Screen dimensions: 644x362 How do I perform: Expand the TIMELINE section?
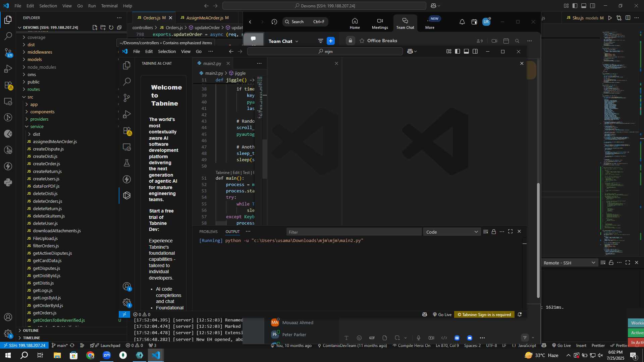(31, 338)
